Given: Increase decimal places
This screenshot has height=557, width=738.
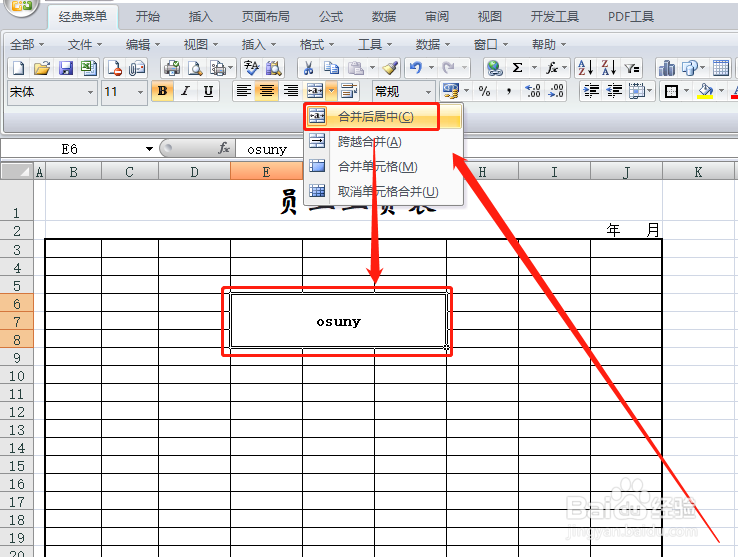Looking at the screenshot, I should coord(532,91).
